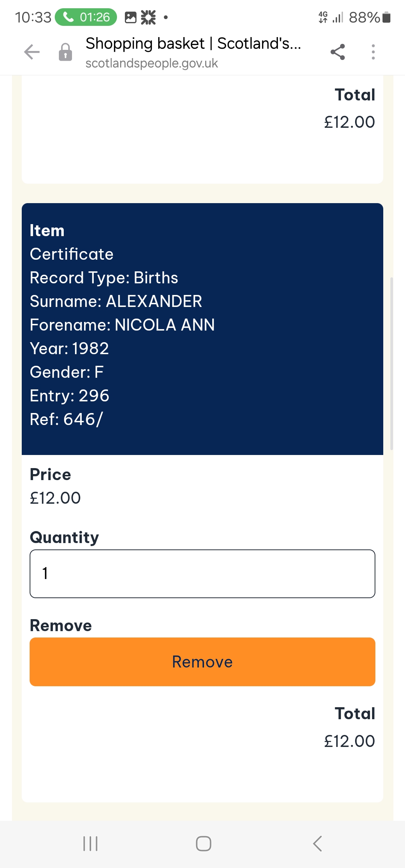Viewport: 405px width, 868px height.
Task: Focus the Quantity input field
Action: 202,574
